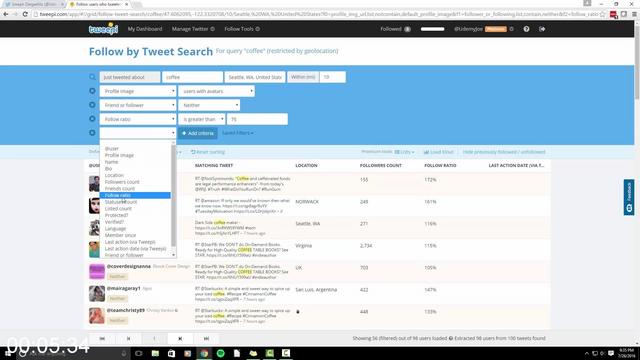The image size is (640, 360).
Task: Jump to the last results page
Action: click(206, 338)
